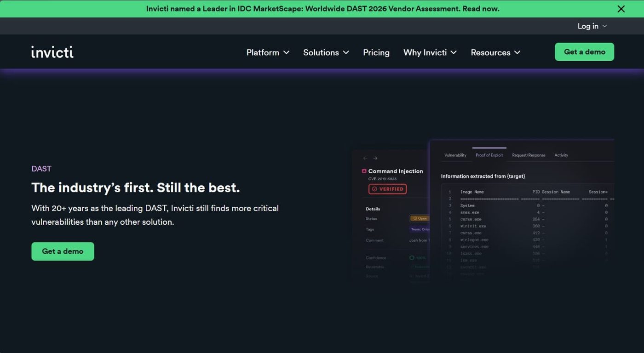The width and height of the screenshot is (644, 353).
Task: Click the red icon beside Command Injection
Action: coord(364,171)
